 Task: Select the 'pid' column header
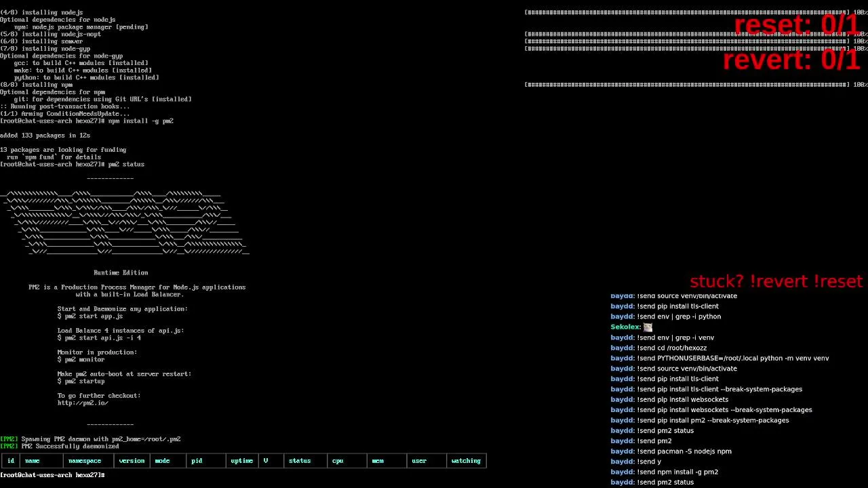[x=197, y=461]
